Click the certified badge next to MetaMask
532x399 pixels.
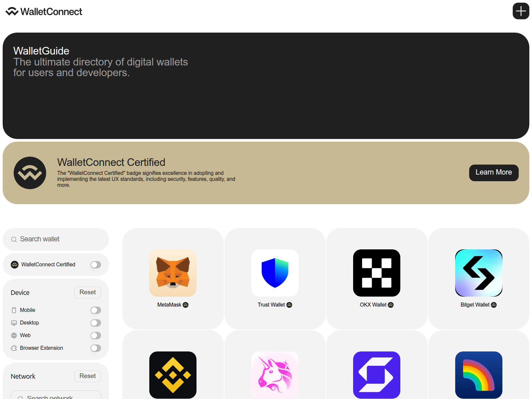[186, 305]
